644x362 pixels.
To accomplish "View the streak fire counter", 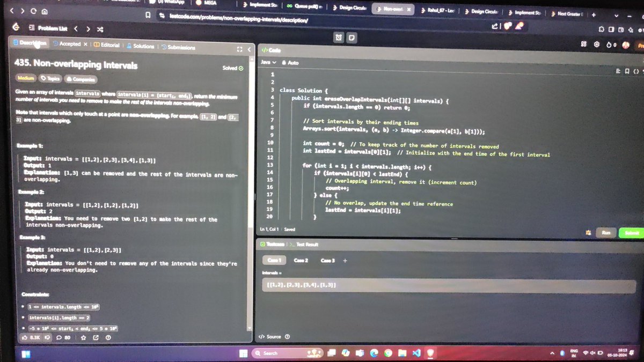I will (x=611, y=46).
